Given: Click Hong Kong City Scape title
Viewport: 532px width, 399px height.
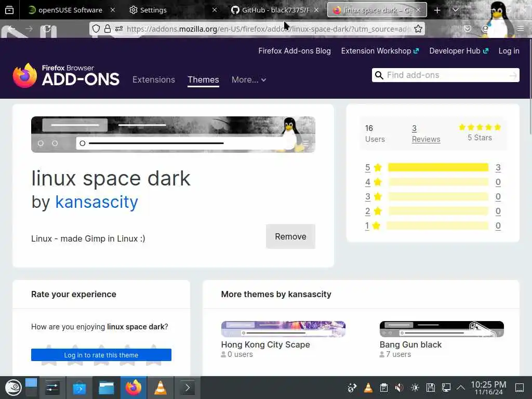Looking at the screenshot, I should tap(265, 345).
